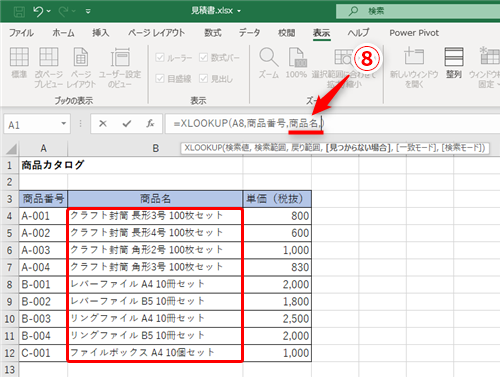Open the ヘルプ tab
Viewport: 500px width, 377px height.
point(358,33)
